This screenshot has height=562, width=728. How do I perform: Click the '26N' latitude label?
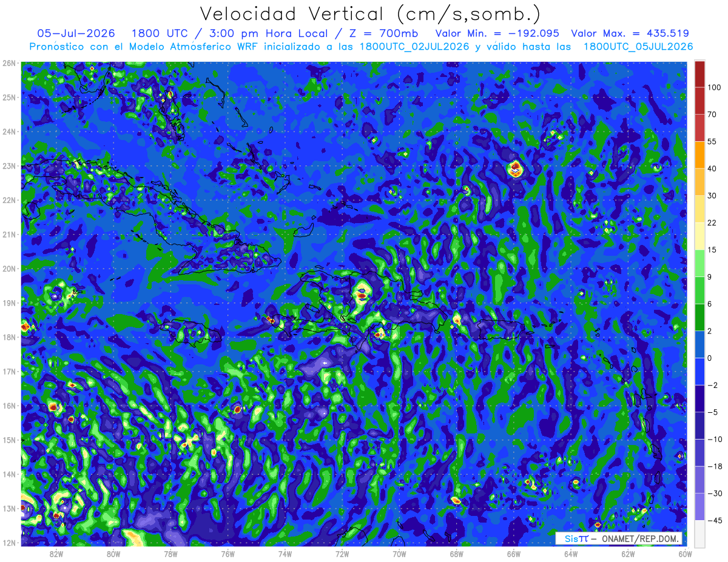[x=9, y=63]
